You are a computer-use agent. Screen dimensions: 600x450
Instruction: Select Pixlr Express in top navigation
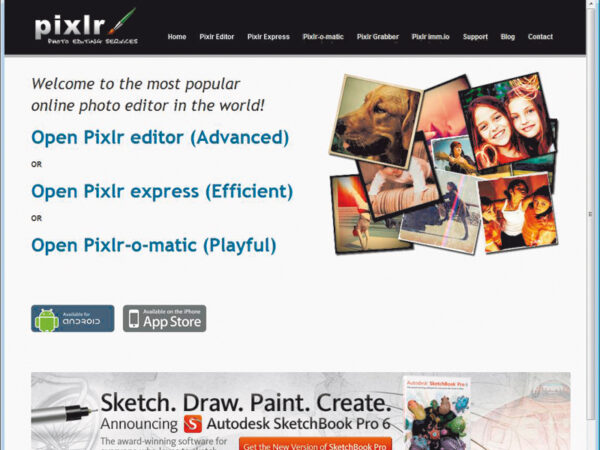click(x=268, y=37)
